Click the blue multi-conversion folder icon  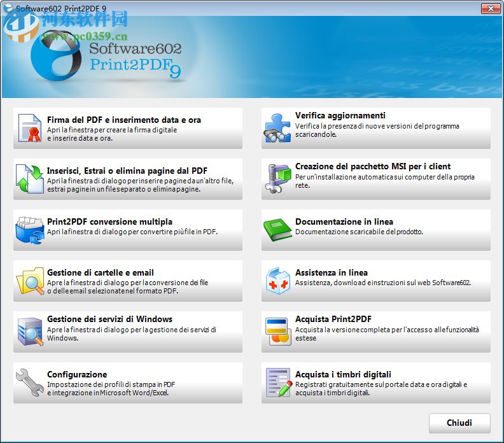click(30, 230)
